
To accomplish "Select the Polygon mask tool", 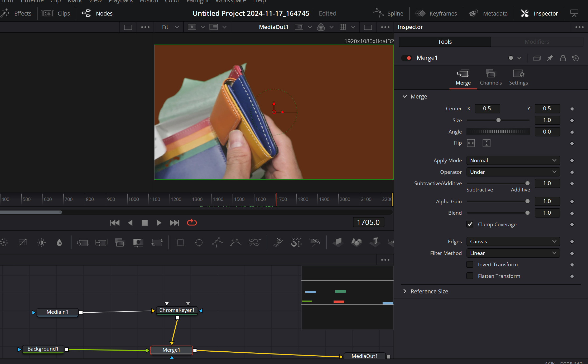I will pos(218,242).
